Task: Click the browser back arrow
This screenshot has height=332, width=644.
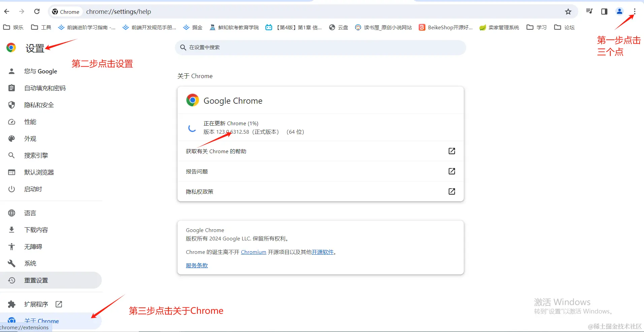Action: [x=7, y=11]
